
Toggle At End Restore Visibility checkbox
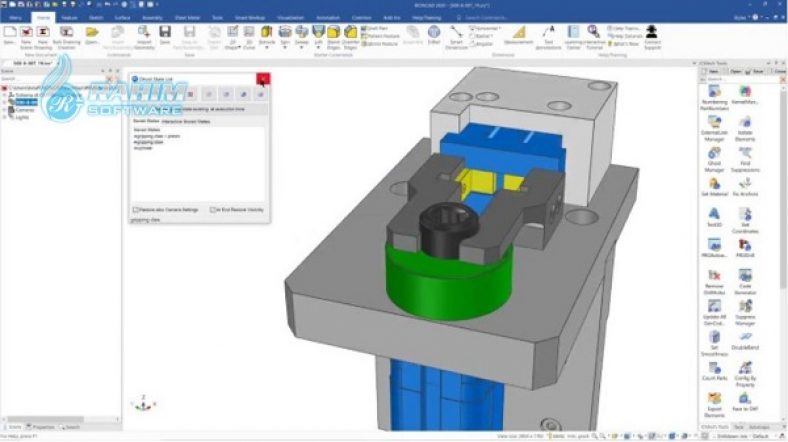point(212,209)
